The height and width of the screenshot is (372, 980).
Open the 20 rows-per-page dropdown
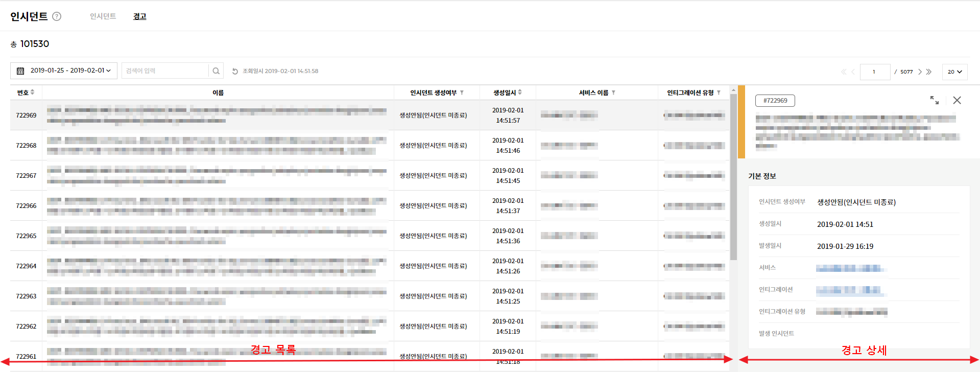click(954, 72)
